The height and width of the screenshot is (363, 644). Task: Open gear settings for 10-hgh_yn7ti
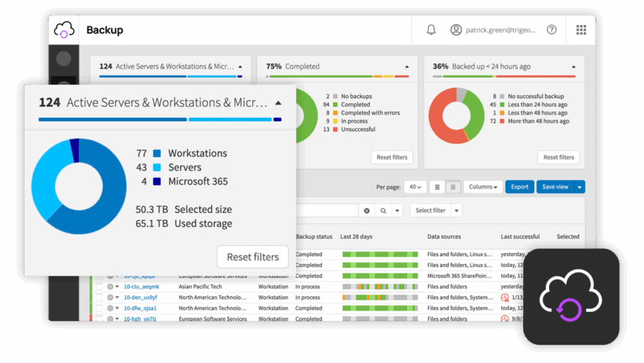tap(109, 319)
